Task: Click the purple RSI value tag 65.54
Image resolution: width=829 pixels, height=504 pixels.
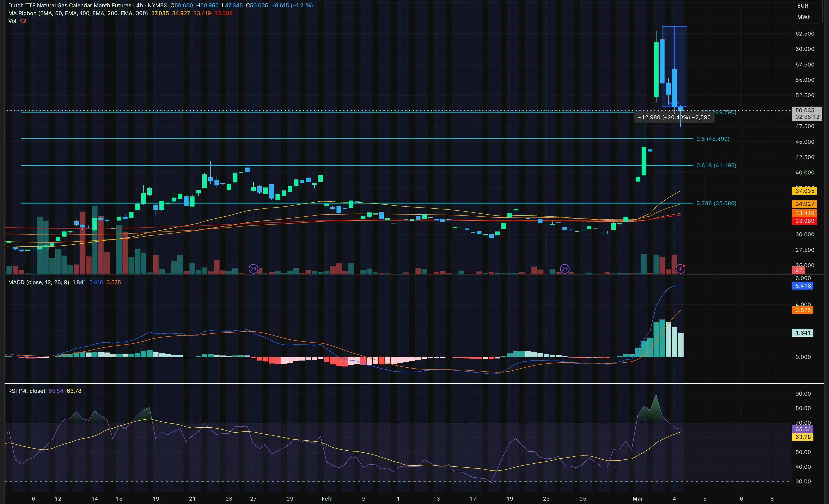Action: click(803, 429)
